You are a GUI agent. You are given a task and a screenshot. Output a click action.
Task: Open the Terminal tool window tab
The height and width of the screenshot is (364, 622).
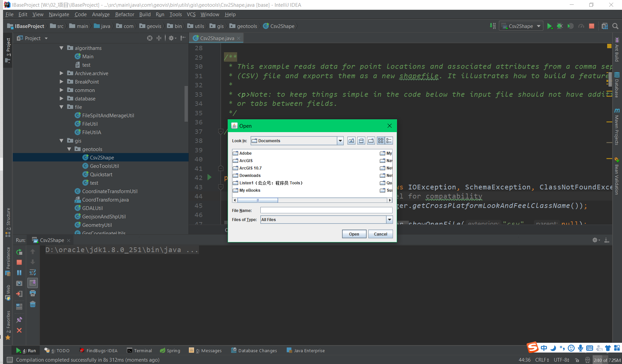coord(139,351)
